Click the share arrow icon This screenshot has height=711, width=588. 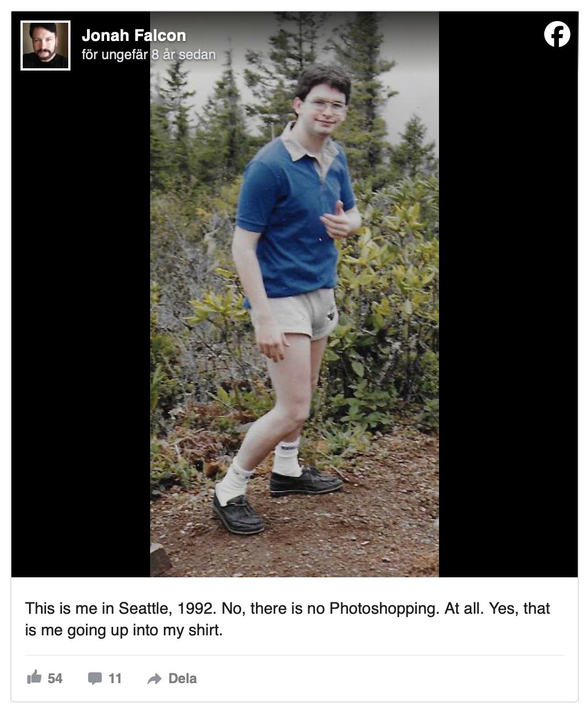tap(154, 679)
